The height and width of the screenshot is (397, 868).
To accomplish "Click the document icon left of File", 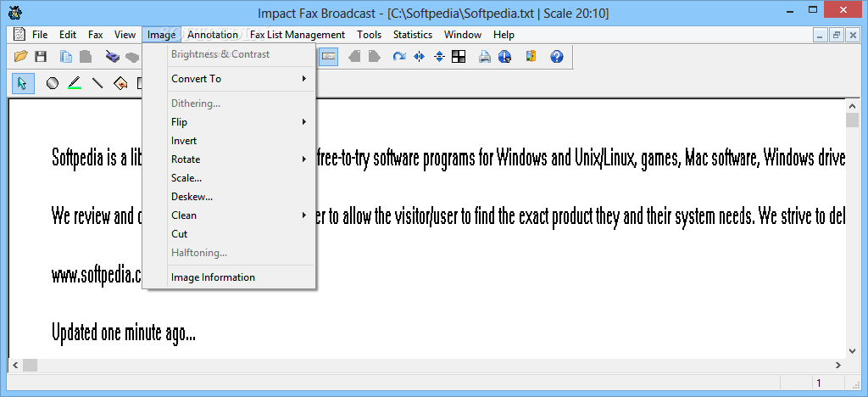I will (x=19, y=34).
